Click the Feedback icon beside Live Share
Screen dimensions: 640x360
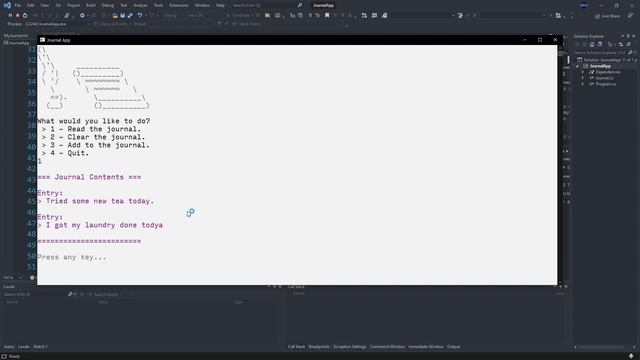coord(630,16)
